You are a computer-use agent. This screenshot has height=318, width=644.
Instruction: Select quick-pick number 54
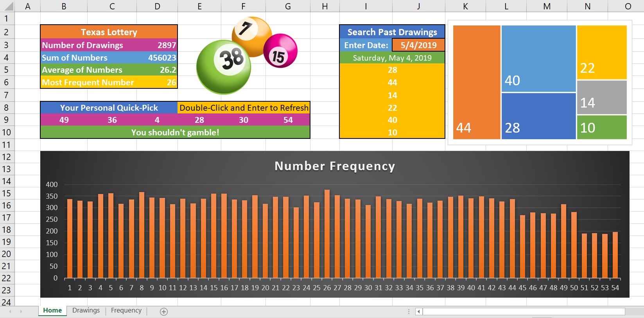point(288,120)
